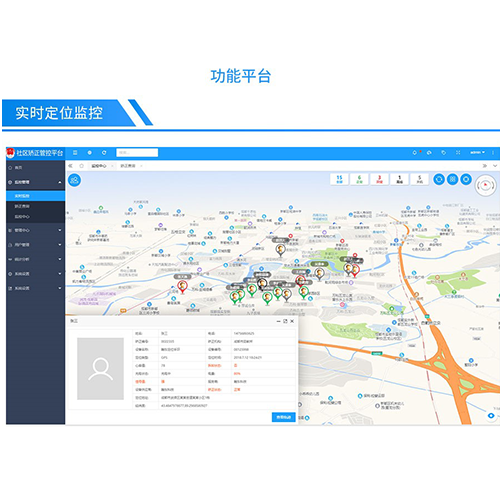The image size is (500, 500).
Task: Click the round grid button above map
Action: (452, 179)
